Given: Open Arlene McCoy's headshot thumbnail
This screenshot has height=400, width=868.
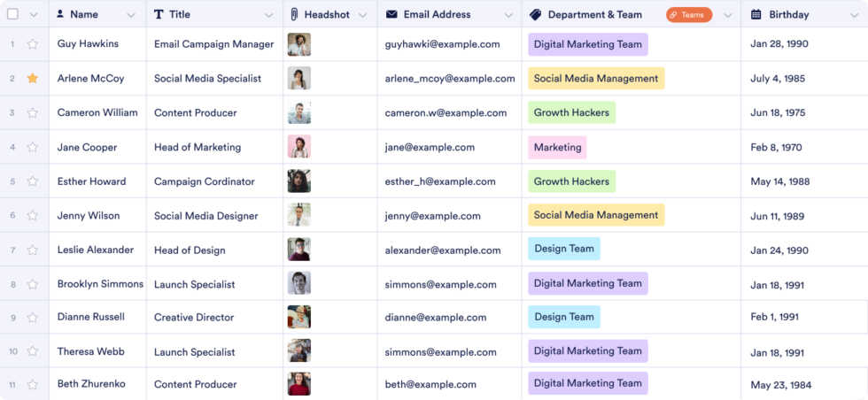Looking at the screenshot, I should (x=299, y=78).
